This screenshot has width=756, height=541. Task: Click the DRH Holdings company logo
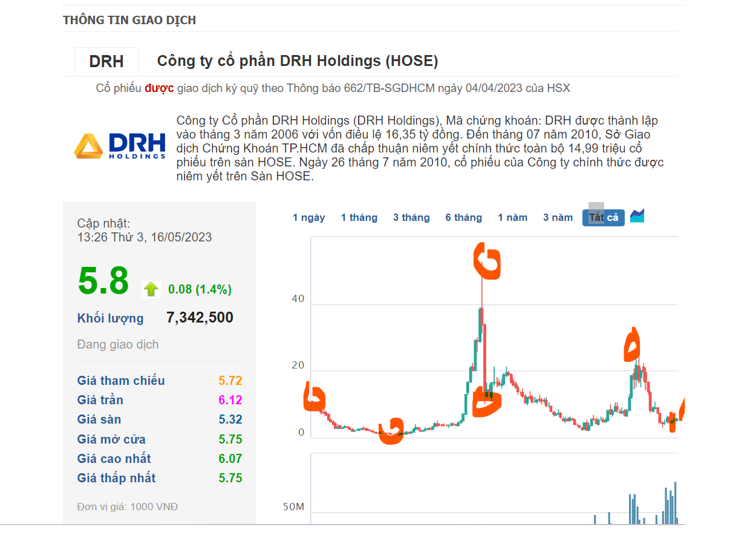(x=120, y=146)
